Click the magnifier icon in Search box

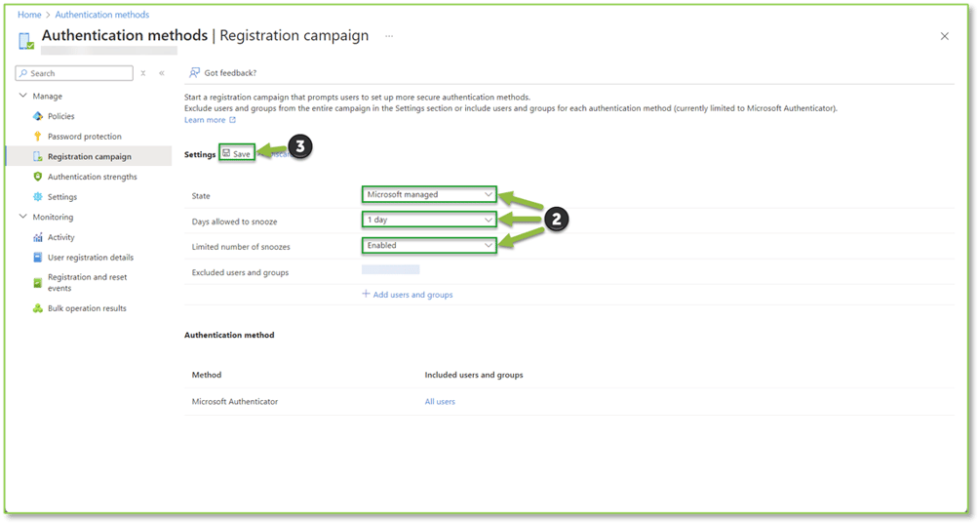[x=23, y=73]
